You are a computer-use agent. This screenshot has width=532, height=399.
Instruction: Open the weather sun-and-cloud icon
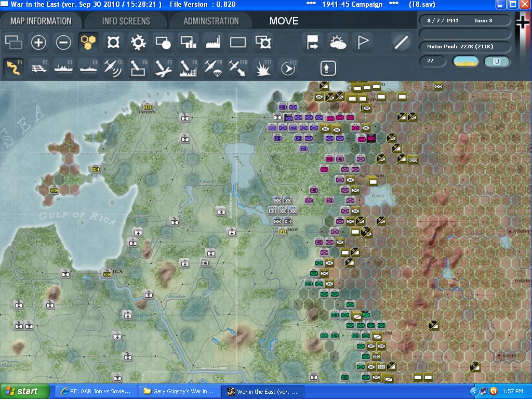coord(338,43)
